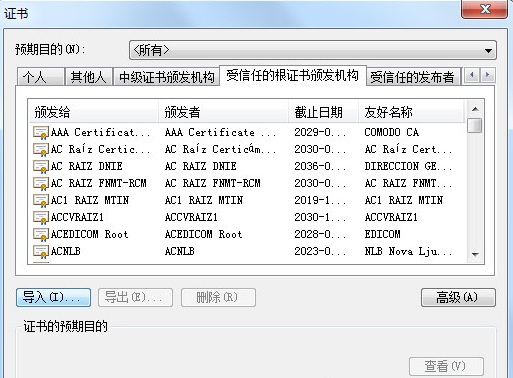
Task: Click the list scrollbar down arrow
Action: [475, 254]
